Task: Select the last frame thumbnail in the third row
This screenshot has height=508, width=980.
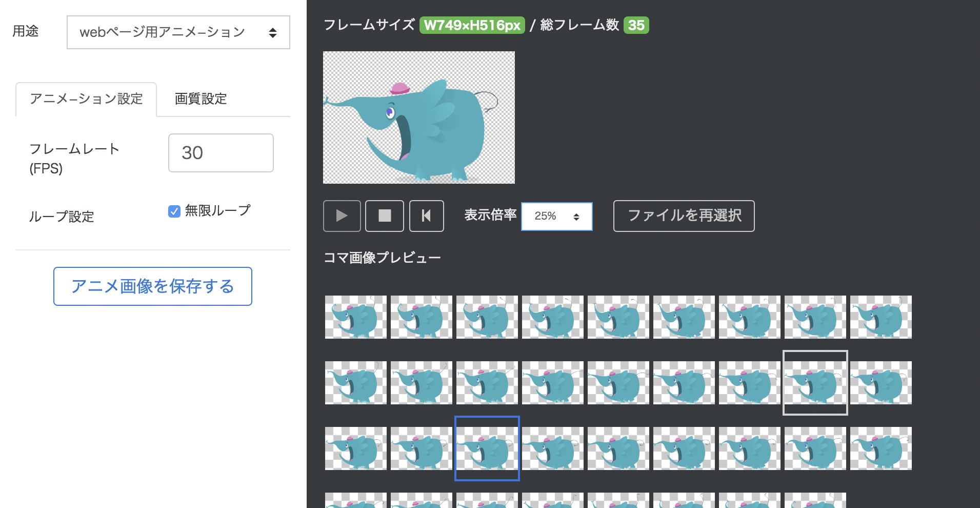Action: click(x=881, y=448)
